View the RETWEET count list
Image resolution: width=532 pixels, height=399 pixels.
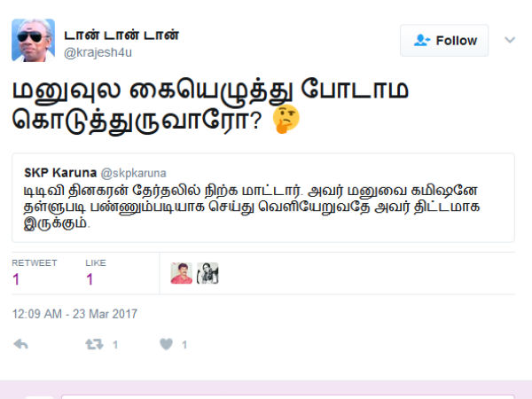point(35,273)
